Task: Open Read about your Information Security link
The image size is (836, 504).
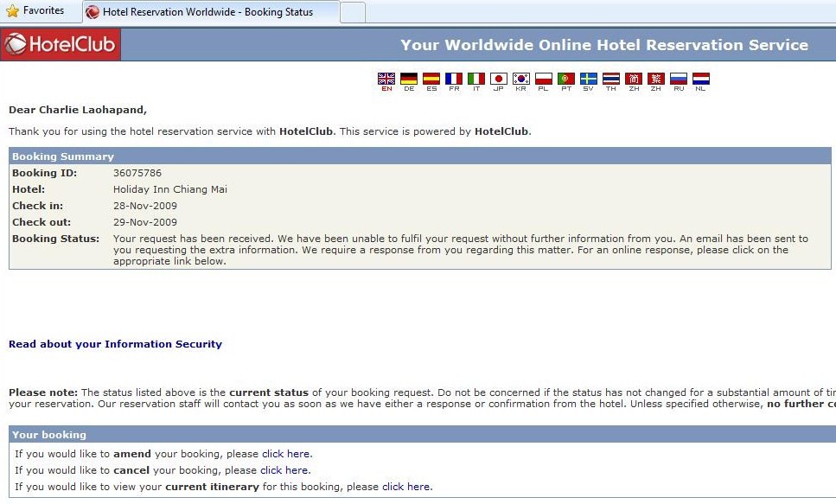Action: (x=115, y=344)
